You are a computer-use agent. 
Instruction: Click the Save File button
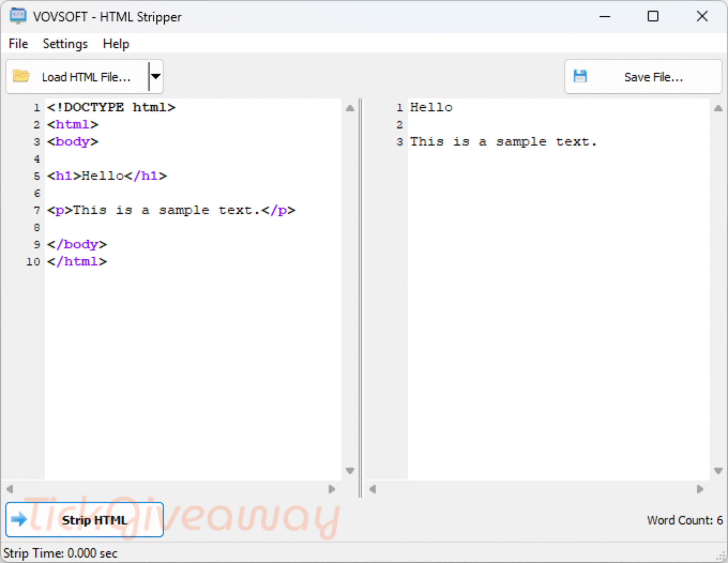pos(643,76)
